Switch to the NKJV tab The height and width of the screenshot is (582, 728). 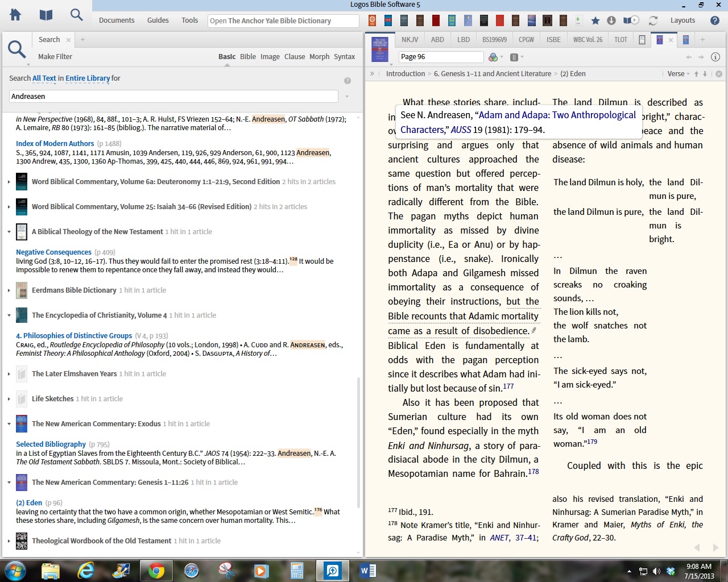click(x=409, y=40)
